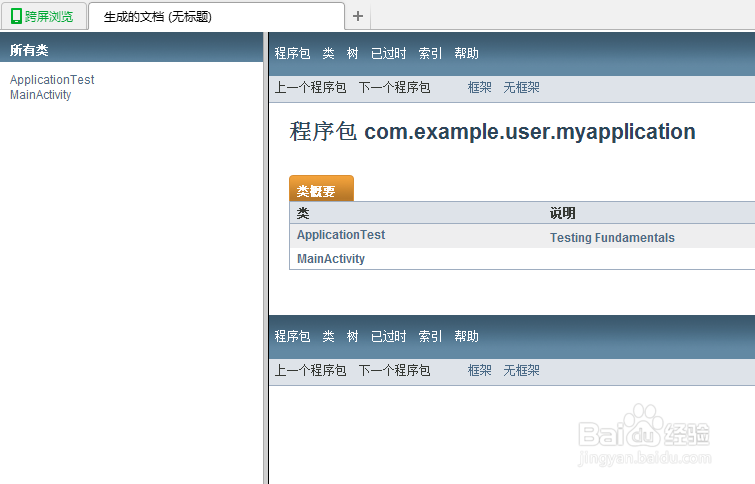Click 上一个程序包 in the bottom sub-navigation
This screenshot has width=755, height=484.
(310, 370)
